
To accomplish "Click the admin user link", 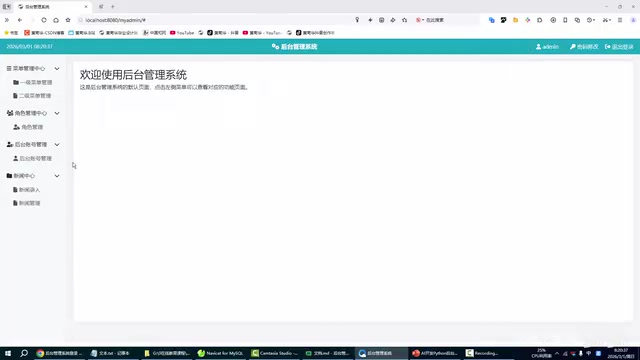I will (547, 47).
